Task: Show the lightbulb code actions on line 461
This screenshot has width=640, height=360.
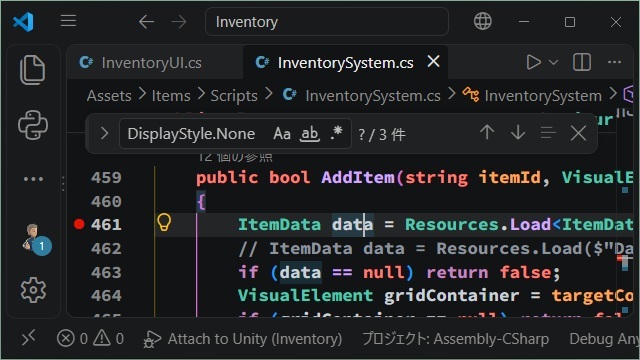Action: 164,223
